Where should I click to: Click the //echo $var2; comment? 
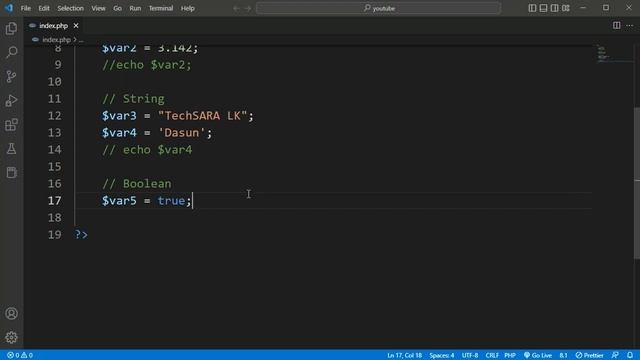pos(147,64)
